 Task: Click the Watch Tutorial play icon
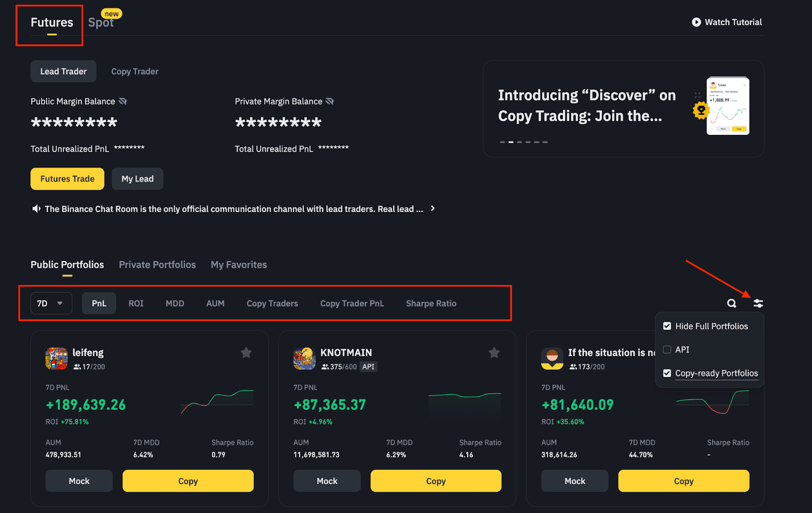pos(696,22)
